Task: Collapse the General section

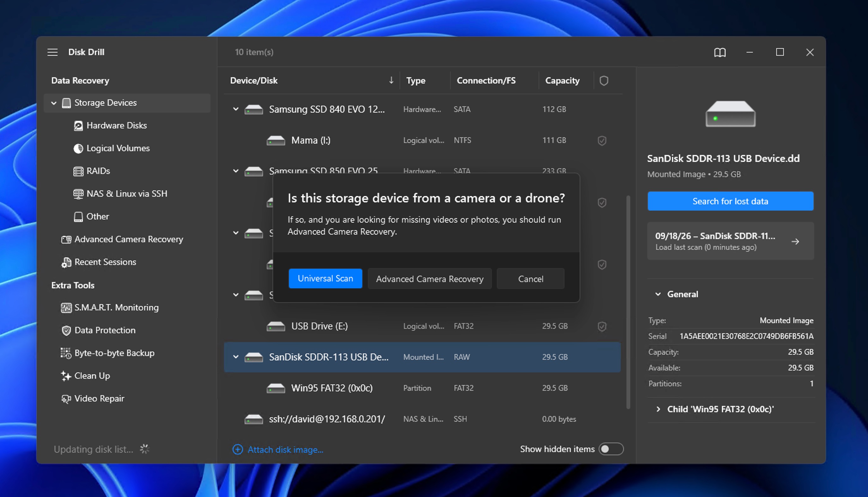Action: click(x=658, y=294)
